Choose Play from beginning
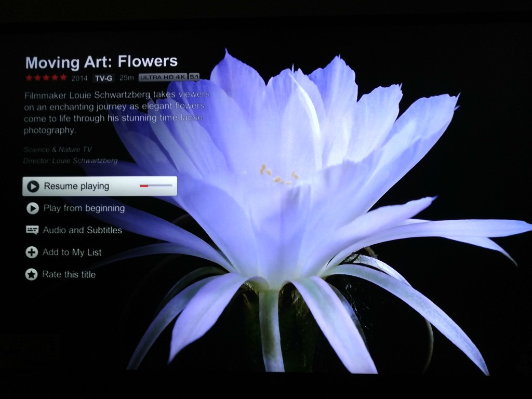Image resolution: width=532 pixels, height=399 pixels. 84,208
